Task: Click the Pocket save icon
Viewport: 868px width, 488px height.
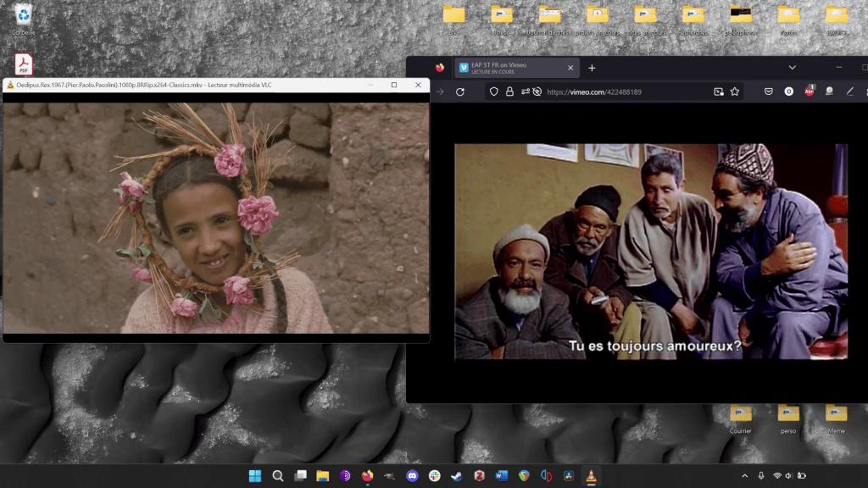Action: click(769, 91)
